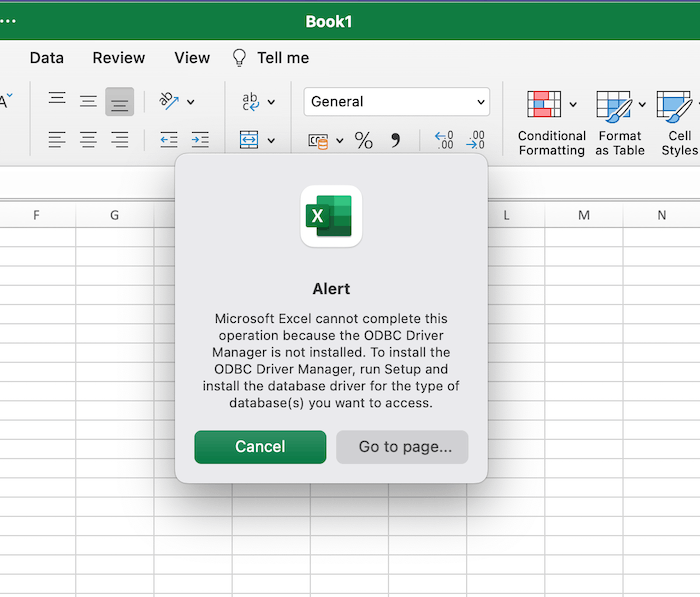Image resolution: width=700 pixels, height=597 pixels.
Task: Open the General number format dropdown
Action: (x=396, y=102)
